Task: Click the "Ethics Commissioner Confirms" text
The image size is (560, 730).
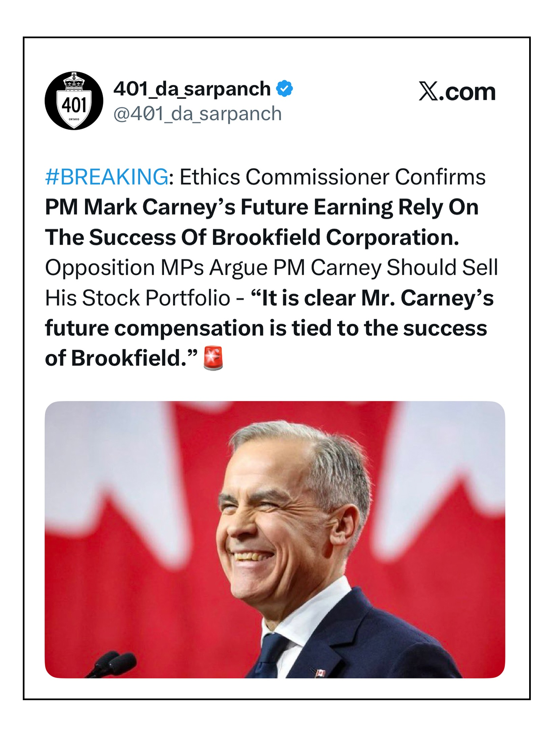Action: point(332,177)
